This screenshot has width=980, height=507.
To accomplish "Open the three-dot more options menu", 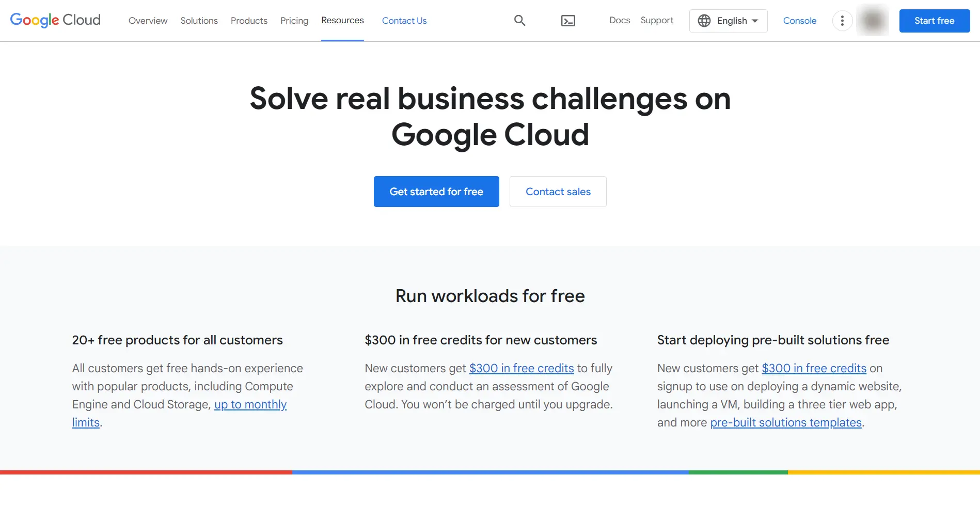I will point(842,21).
